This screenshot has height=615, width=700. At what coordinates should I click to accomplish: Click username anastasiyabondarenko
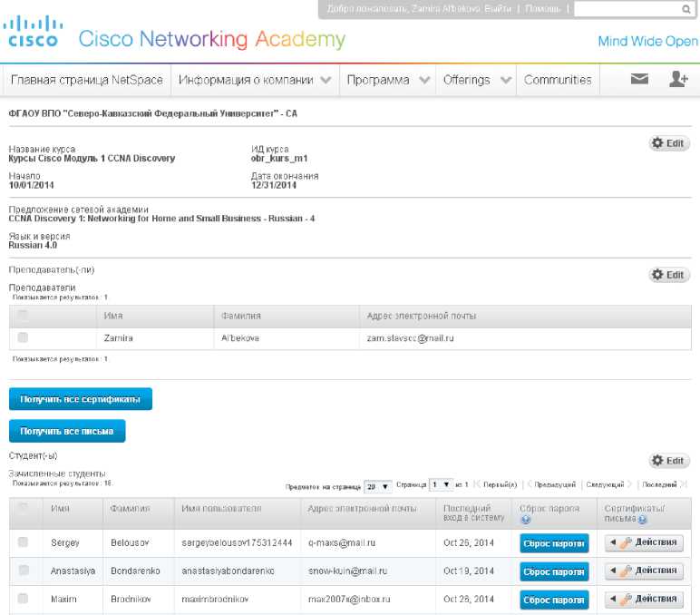[228, 571]
